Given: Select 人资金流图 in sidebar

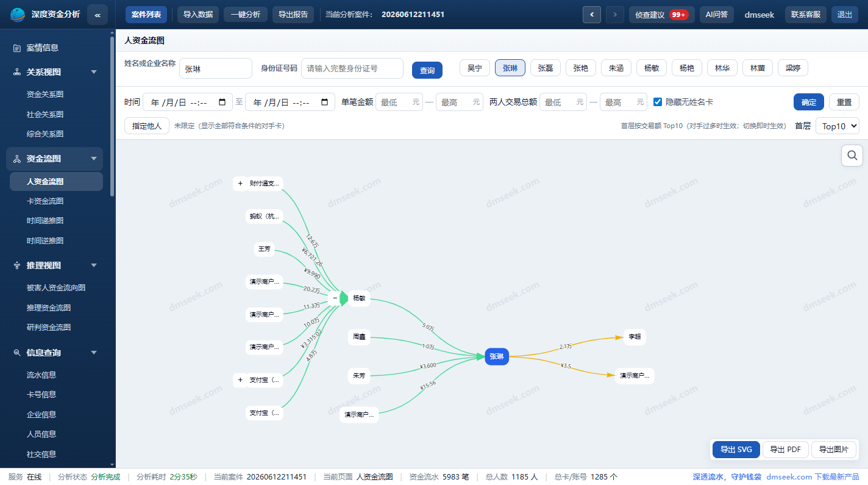Looking at the screenshot, I should (x=56, y=181).
